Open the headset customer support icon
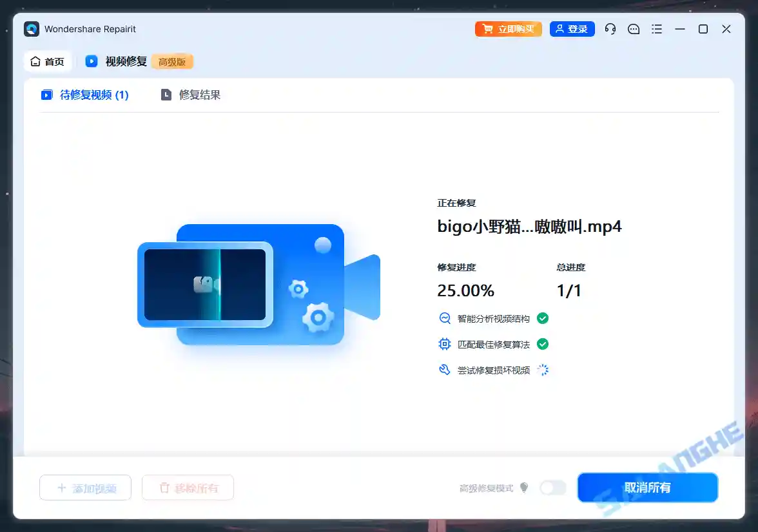Screen dimensions: 758x532 coord(610,29)
